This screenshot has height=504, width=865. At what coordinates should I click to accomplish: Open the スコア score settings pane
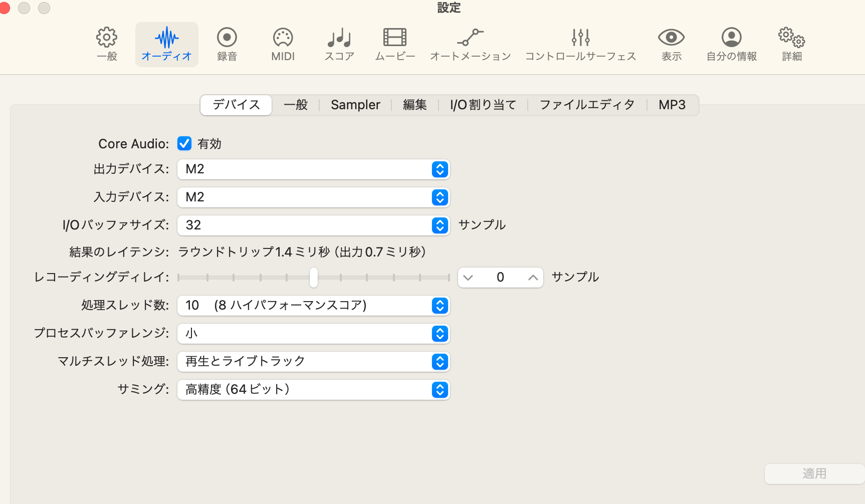coord(339,44)
